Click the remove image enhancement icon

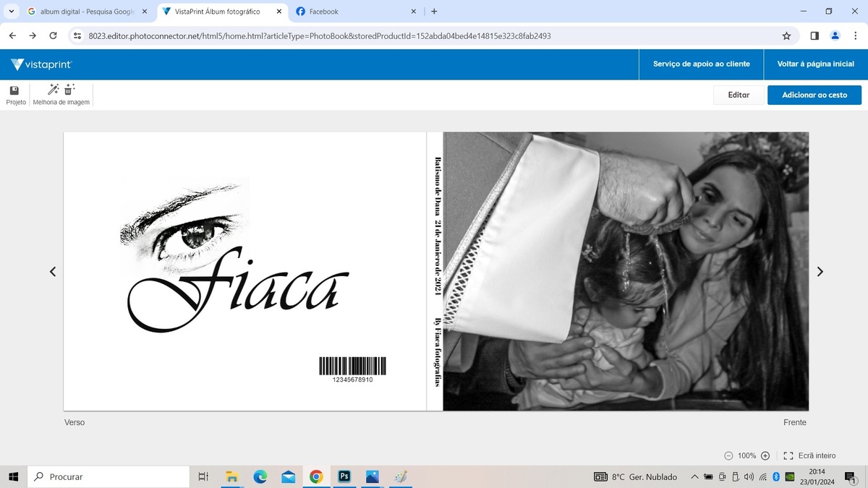point(69,90)
